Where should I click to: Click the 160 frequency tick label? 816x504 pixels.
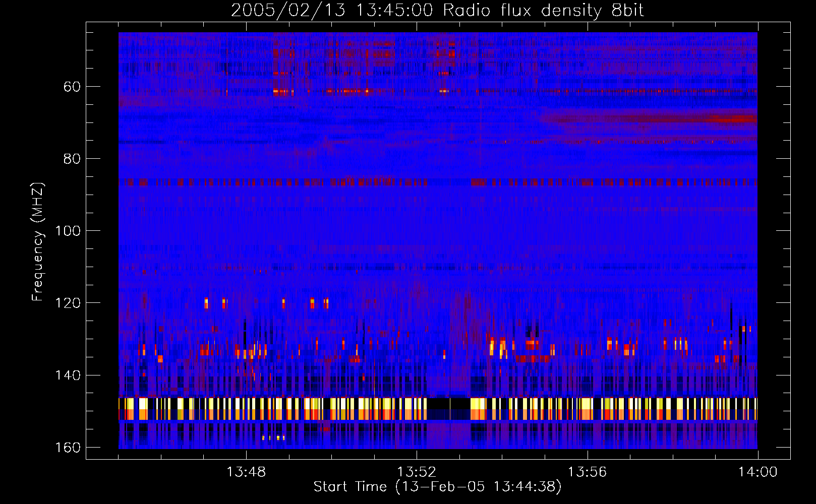(67, 448)
